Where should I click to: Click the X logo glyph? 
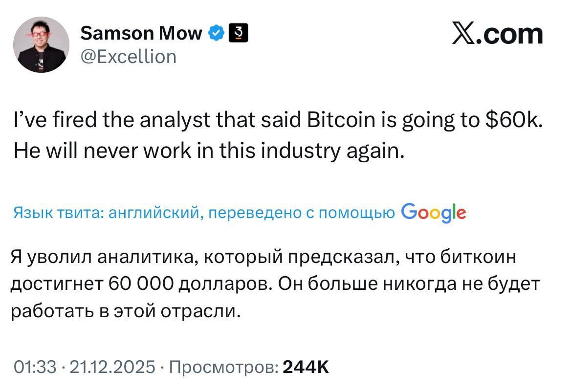pos(465,35)
